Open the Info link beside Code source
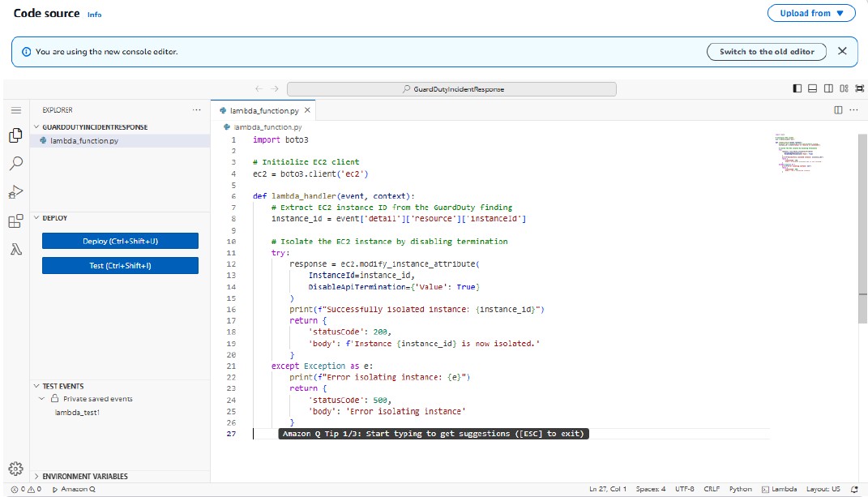This screenshot has width=868, height=497. pos(94,15)
